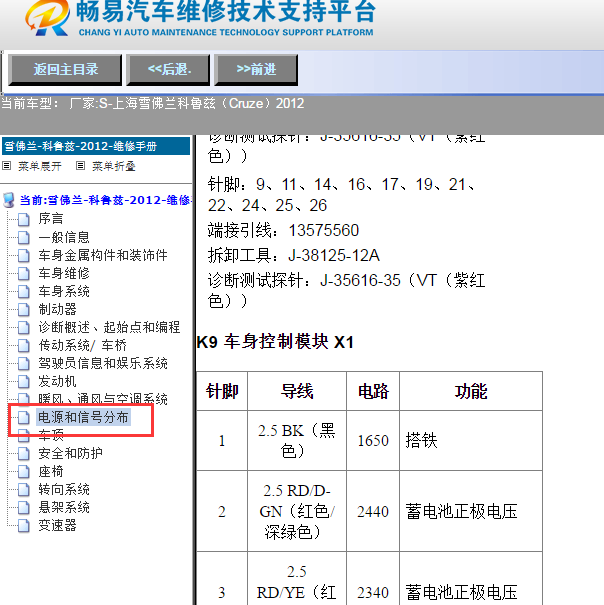
Task: Open the 序言 tree item
Action: 51,219
